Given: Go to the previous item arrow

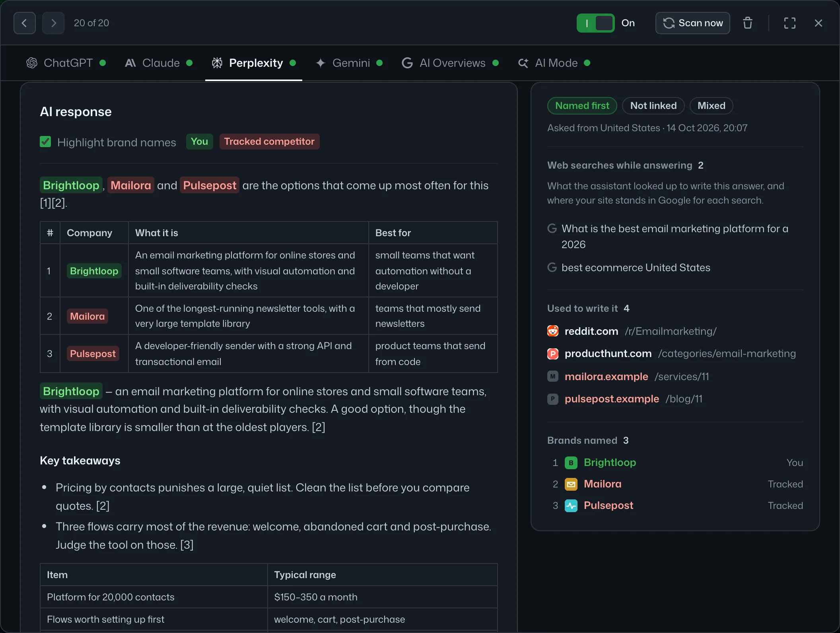Looking at the screenshot, I should click(25, 23).
